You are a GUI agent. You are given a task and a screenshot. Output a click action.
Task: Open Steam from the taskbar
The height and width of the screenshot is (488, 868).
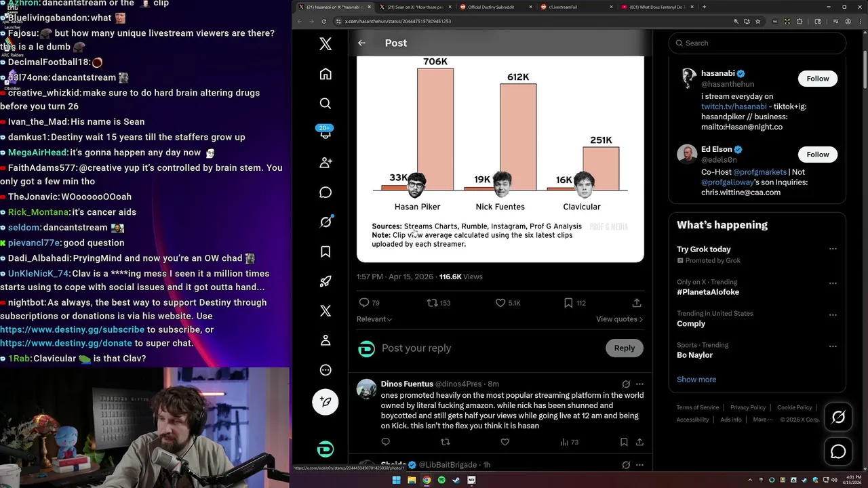coord(456,480)
